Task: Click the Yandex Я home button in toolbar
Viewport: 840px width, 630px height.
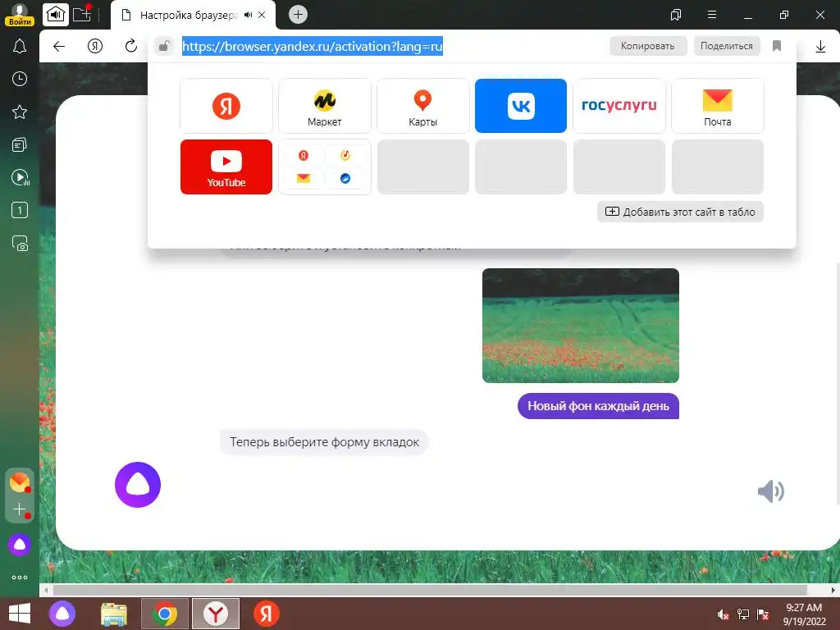Action: (x=95, y=46)
